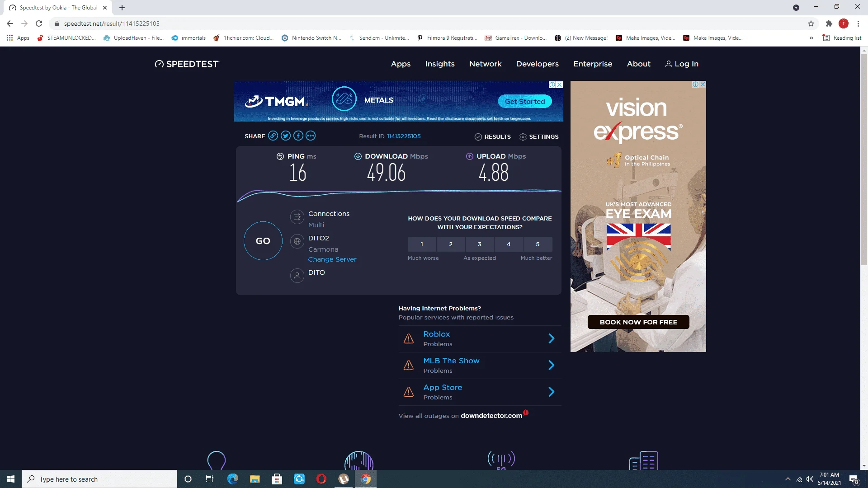Open the Nintendo Switch bookmark
This screenshot has height=488, width=868.
click(x=311, y=38)
